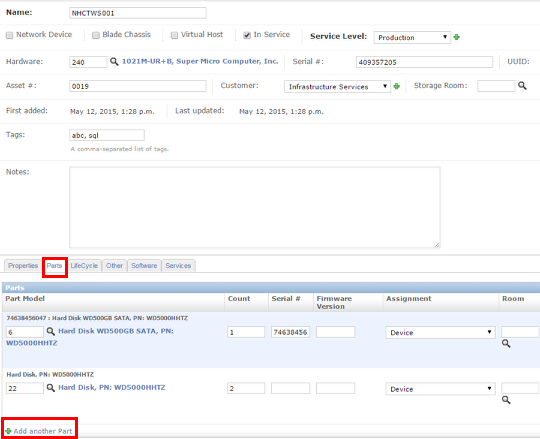Enable the Network Device checkbox

[10, 35]
